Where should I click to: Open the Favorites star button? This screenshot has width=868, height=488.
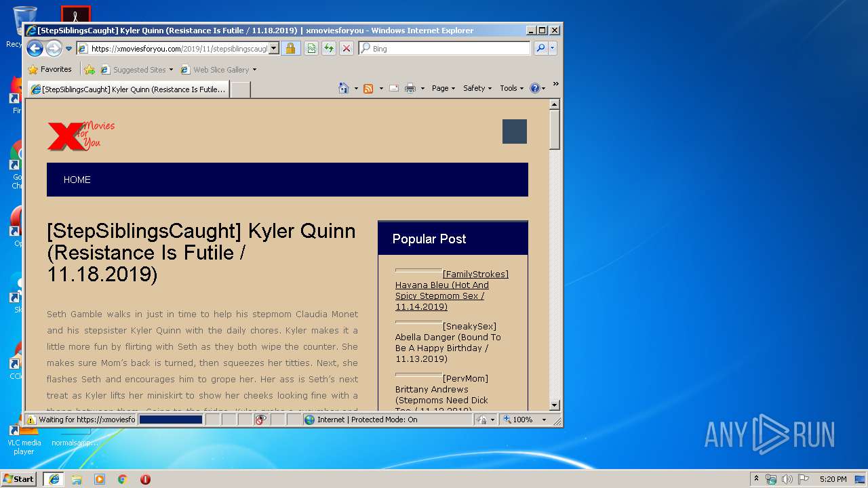(50, 69)
